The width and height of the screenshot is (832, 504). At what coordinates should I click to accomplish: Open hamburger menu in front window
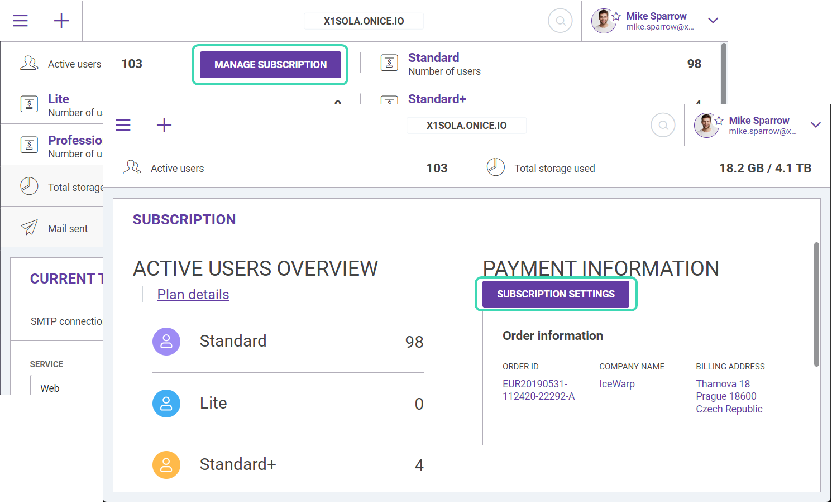(123, 125)
